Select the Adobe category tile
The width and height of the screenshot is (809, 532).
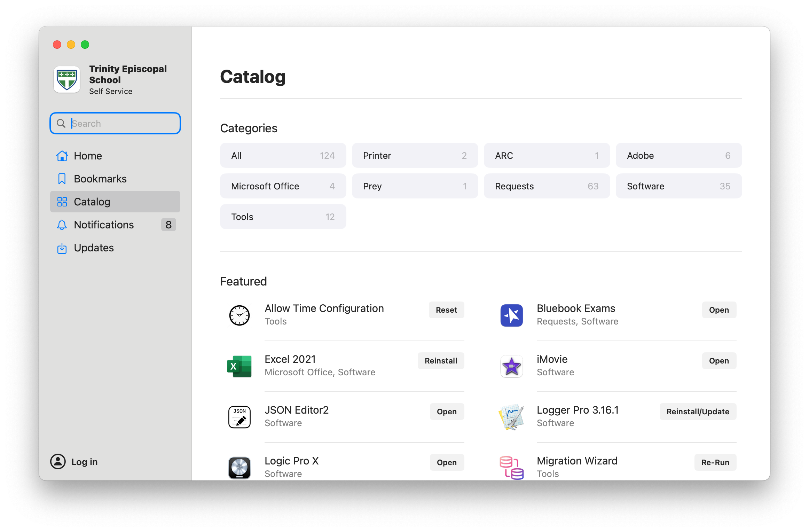(678, 156)
